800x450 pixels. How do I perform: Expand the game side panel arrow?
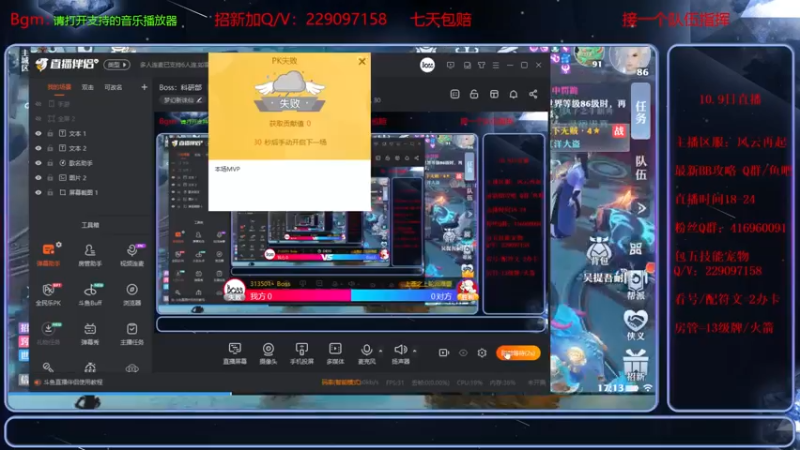(641, 208)
